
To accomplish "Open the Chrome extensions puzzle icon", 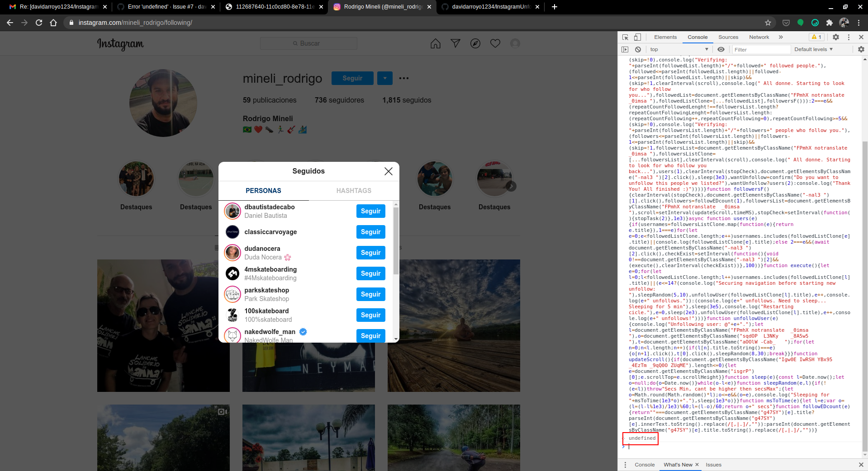I will [830, 23].
